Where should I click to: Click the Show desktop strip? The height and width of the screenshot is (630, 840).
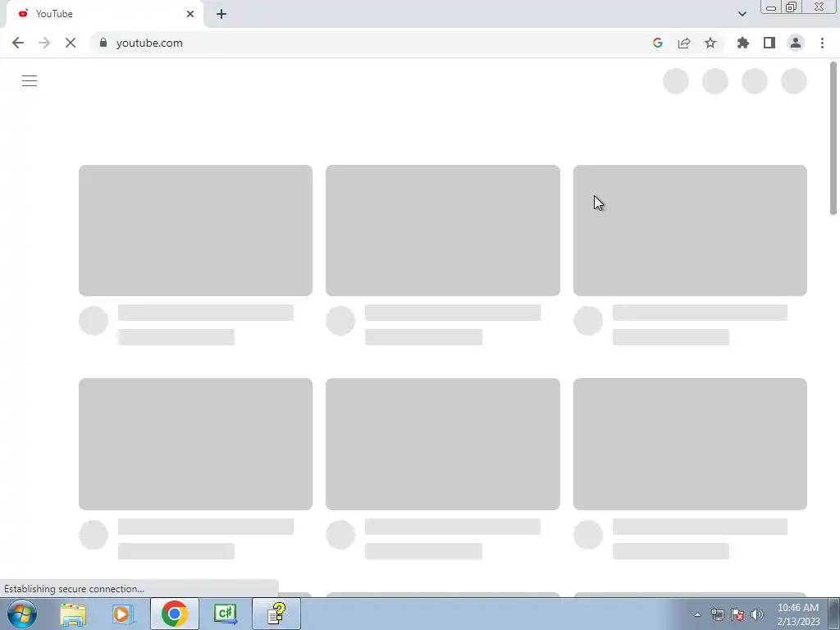(x=834, y=614)
